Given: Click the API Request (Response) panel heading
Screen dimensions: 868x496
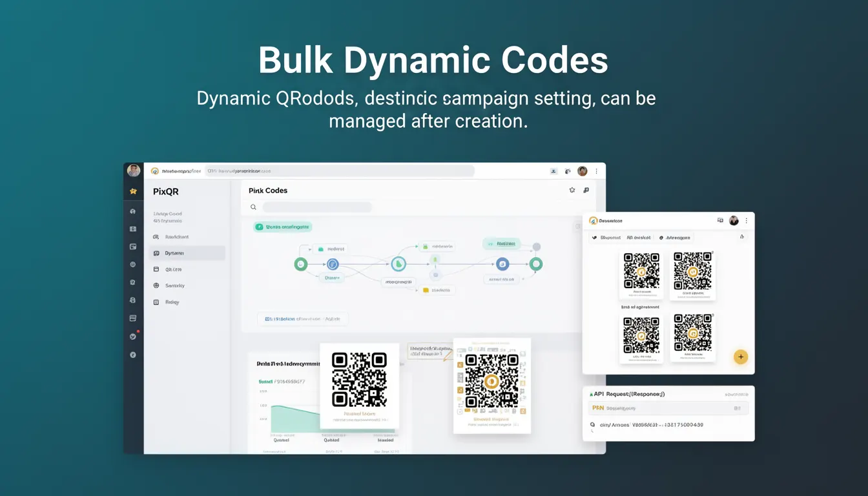Looking at the screenshot, I should click(x=626, y=394).
